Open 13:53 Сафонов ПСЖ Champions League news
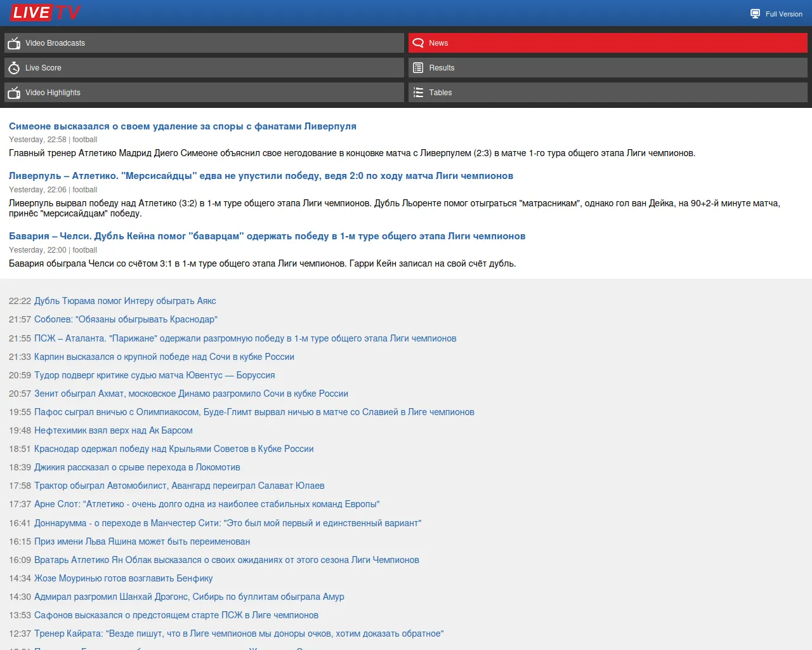The width and height of the screenshot is (812, 650). [x=176, y=615]
